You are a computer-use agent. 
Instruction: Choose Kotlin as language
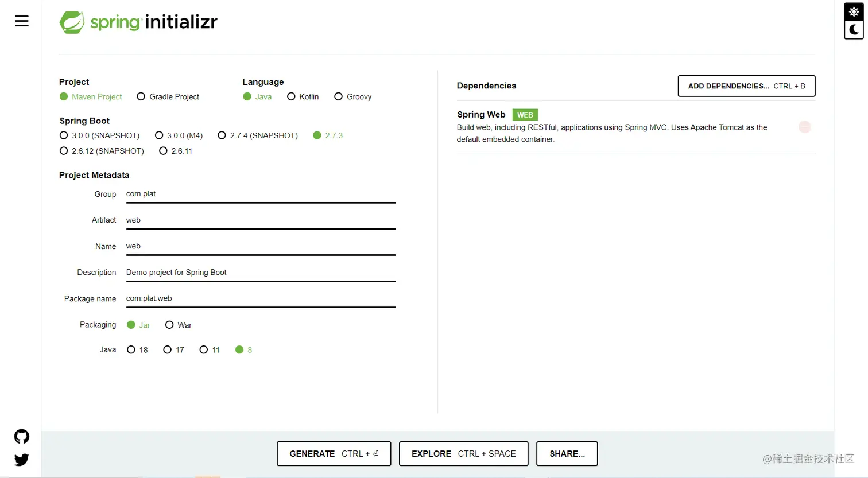[x=303, y=96]
